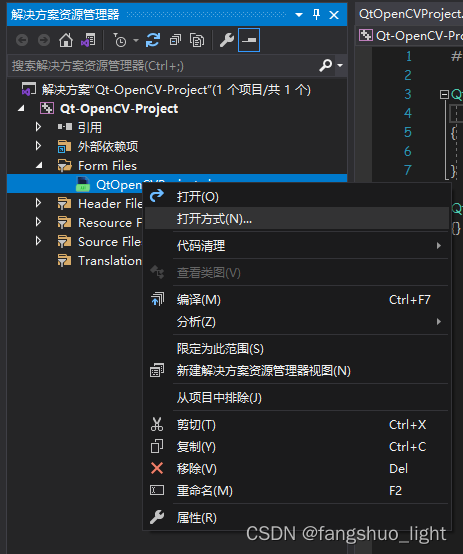This screenshot has height=554, width=463.
Task: Collapse the Form Files folder
Action: click(39, 165)
